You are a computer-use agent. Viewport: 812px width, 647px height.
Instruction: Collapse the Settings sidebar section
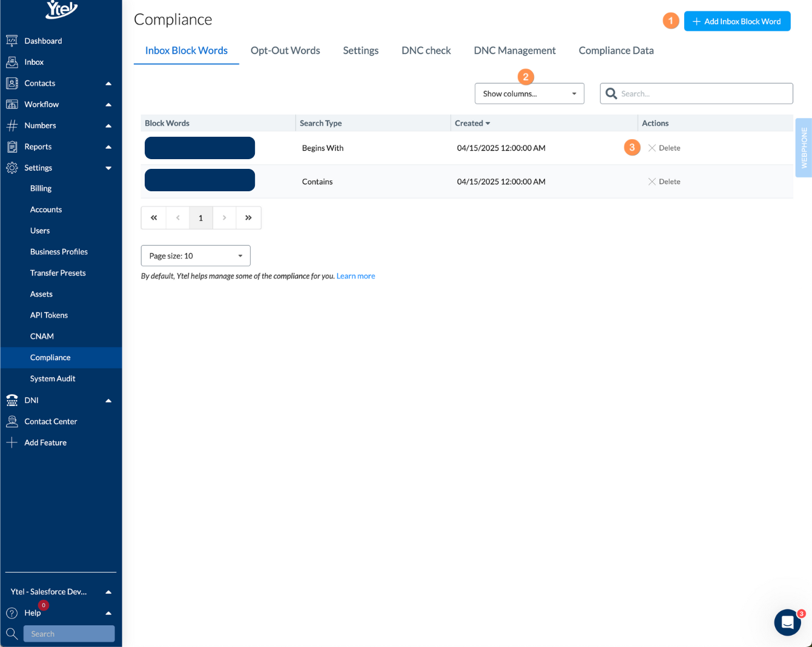click(108, 168)
